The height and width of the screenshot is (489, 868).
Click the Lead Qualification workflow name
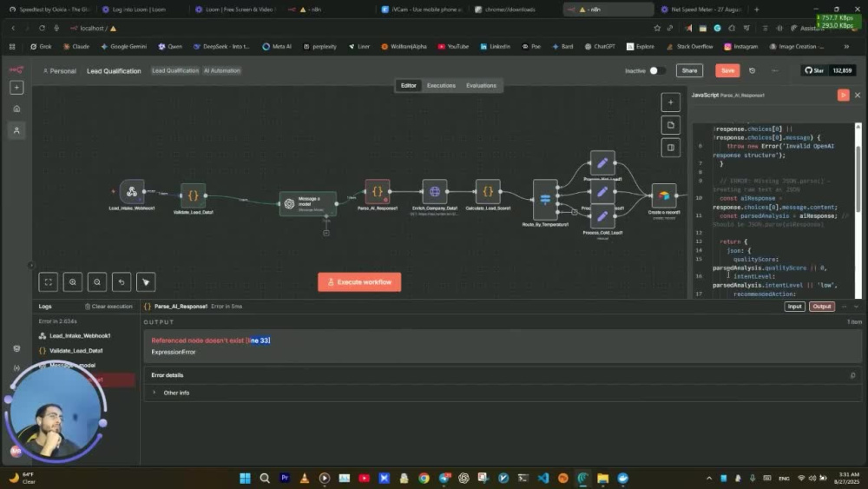click(114, 71)
